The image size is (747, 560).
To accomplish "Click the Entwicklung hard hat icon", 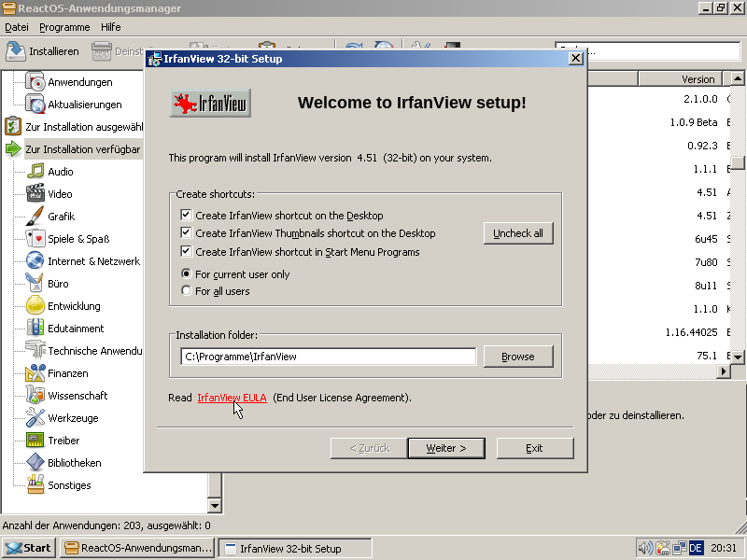I will pos(35,306).
